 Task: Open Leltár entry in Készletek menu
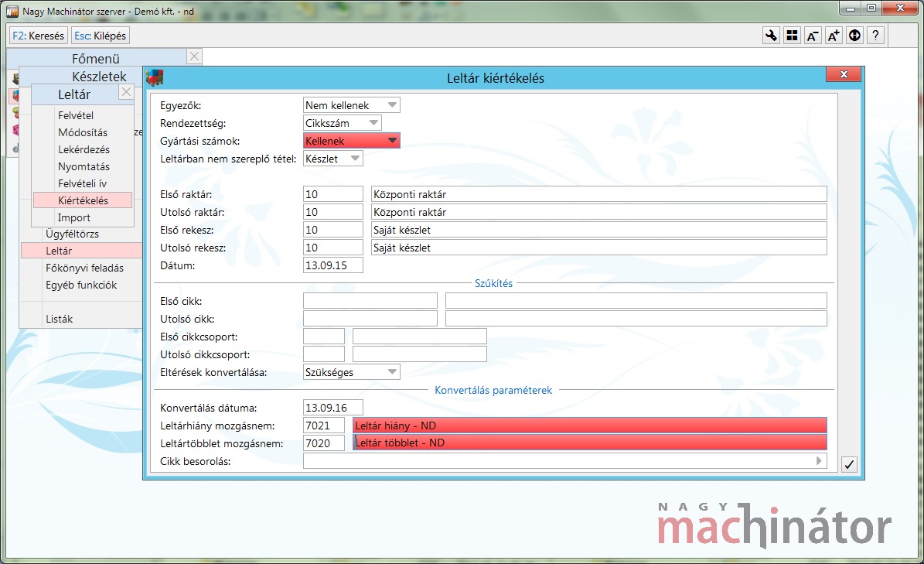(x=81, y=251)
